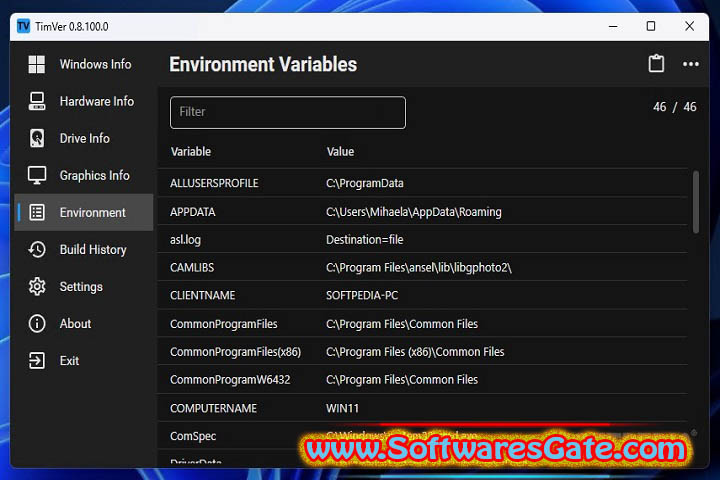Minimize the TimVer window
Image resolution: width=720 pixels, height=480 pixels.
pyautogui.click(x=613, y=26)
